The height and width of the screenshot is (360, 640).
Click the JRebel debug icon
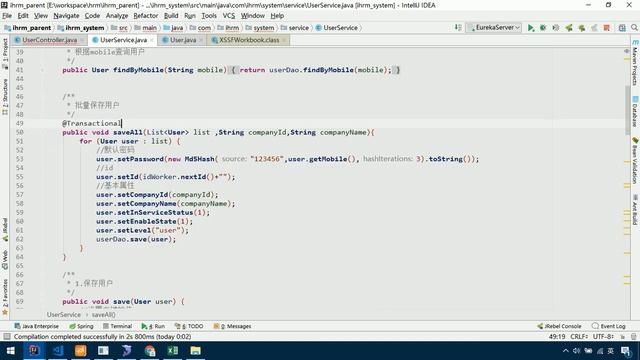tap(582, 28)
